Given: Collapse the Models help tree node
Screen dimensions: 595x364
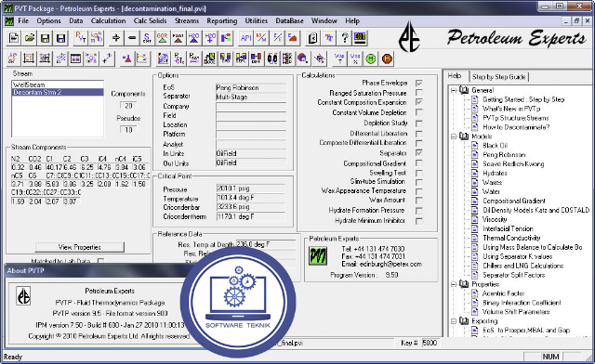Looking at the screenshot, I should [454, 136].
